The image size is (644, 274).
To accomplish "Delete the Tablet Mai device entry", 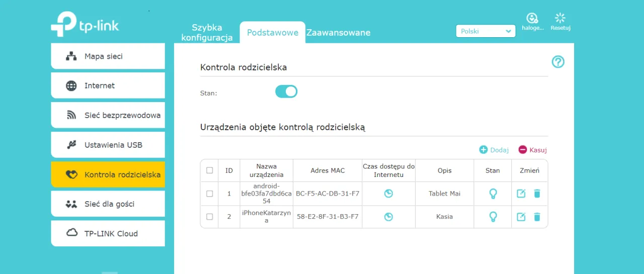I will pyautogui.click(x=537, y=194).
